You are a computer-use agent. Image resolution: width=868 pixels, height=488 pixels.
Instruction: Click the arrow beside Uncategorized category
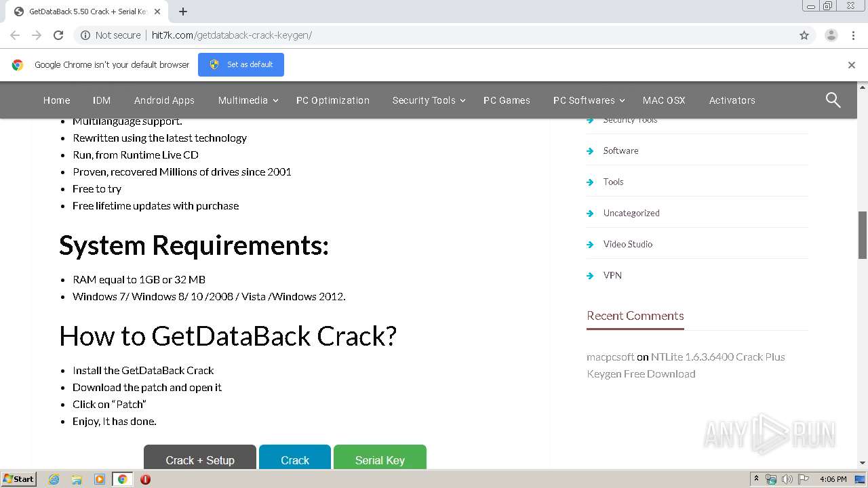(x=590, y=213)
